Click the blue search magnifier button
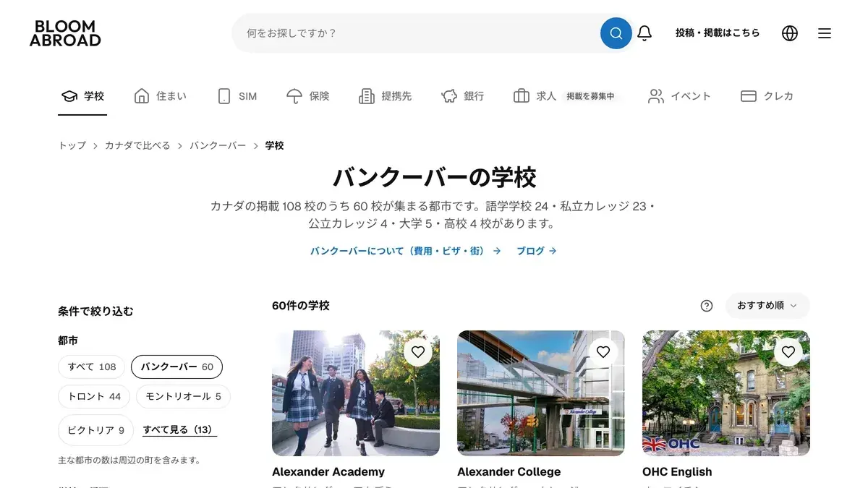This screenshot has width=868, height=488. click(616, 33)
